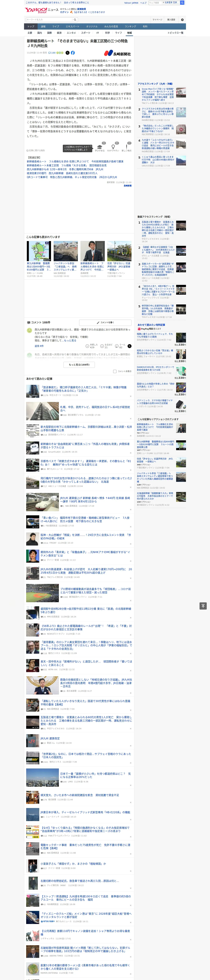Share the first comment on X
The width and height of the screenshot is (210, 980).
pos(129,346)
